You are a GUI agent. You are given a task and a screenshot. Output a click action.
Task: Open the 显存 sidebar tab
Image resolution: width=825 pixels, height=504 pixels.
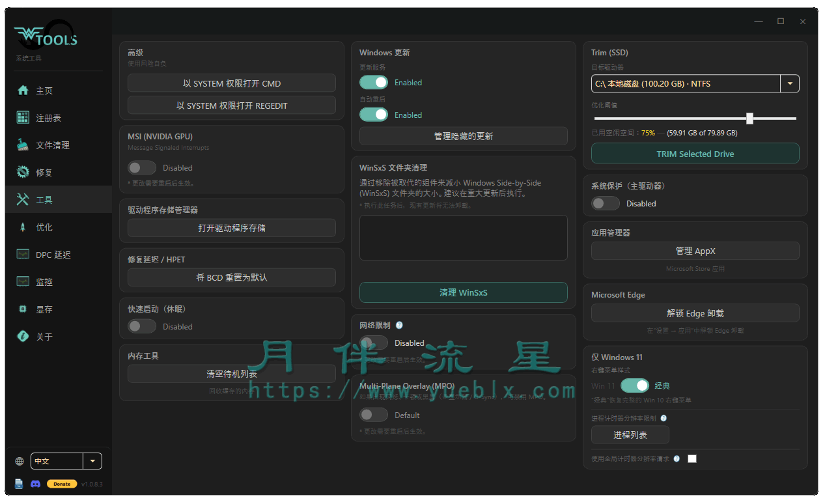tap(59, 309)
